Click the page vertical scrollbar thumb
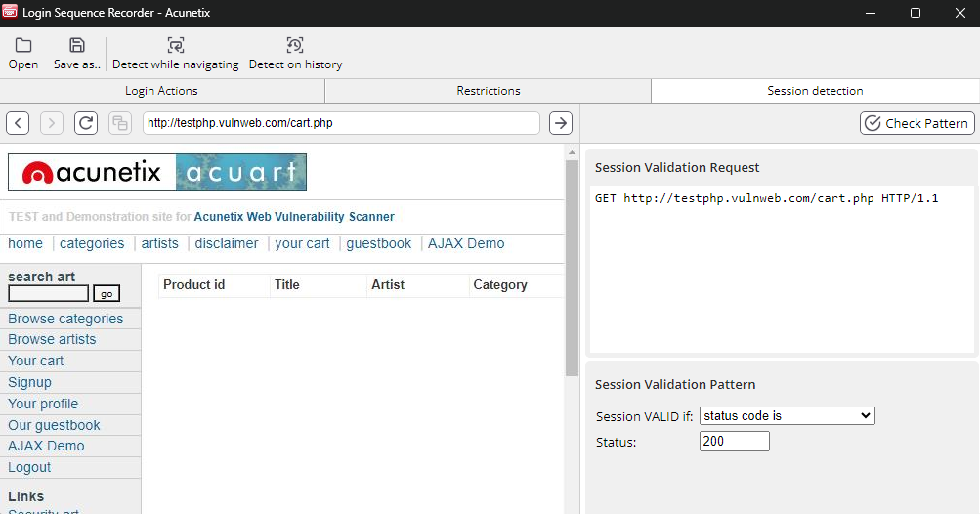The width and height of the screenshot is (980, 514). (572, 268)
